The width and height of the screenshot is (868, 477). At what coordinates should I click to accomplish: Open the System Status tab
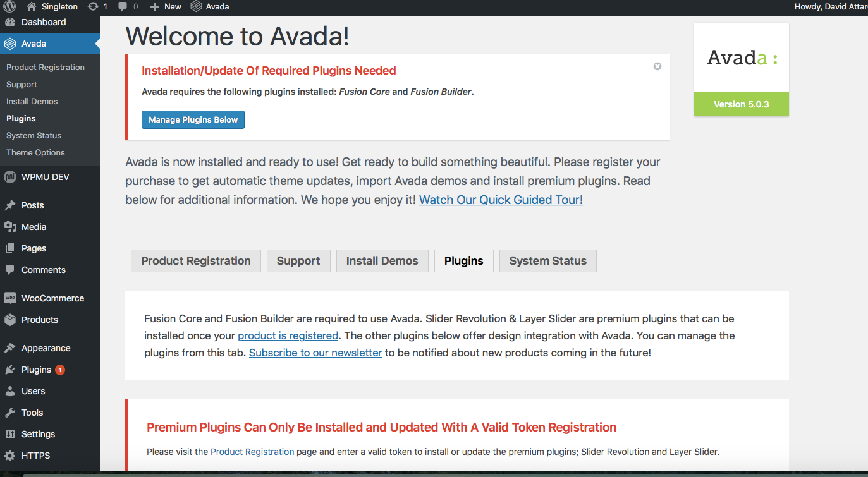pyautogui.click(x=547, y=260)
